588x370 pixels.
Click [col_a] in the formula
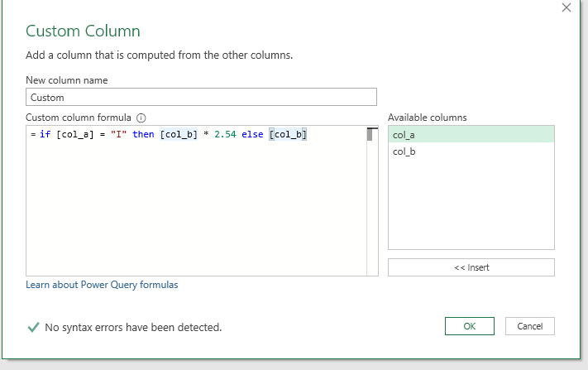(75, 134)
